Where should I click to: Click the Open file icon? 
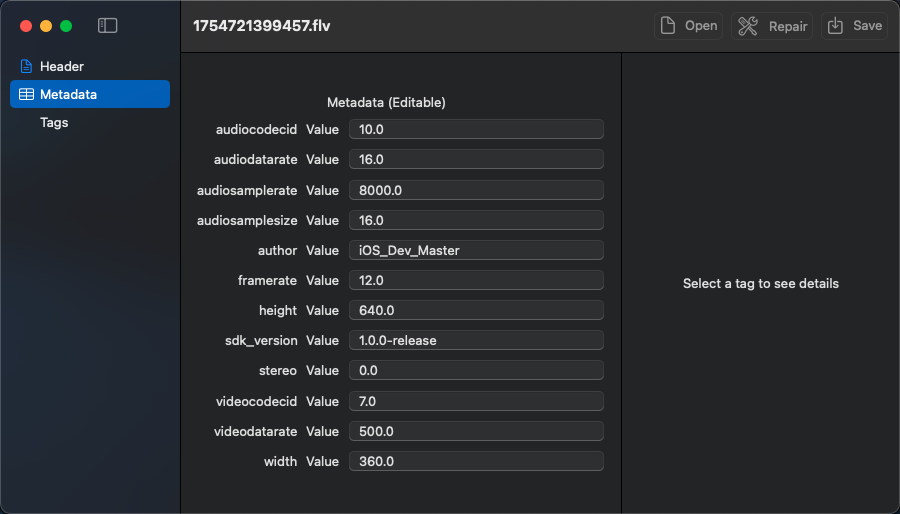point(668,26)
